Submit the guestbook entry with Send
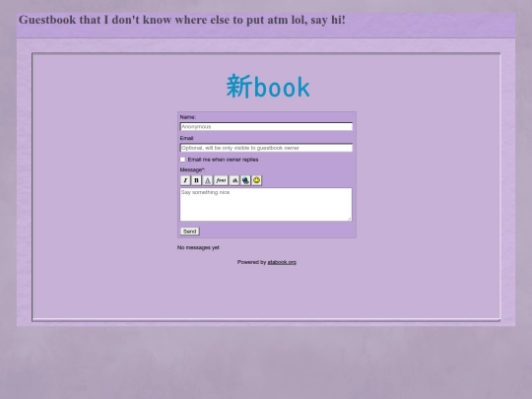Viewport: 532px width, 399px height. [190, 232]
